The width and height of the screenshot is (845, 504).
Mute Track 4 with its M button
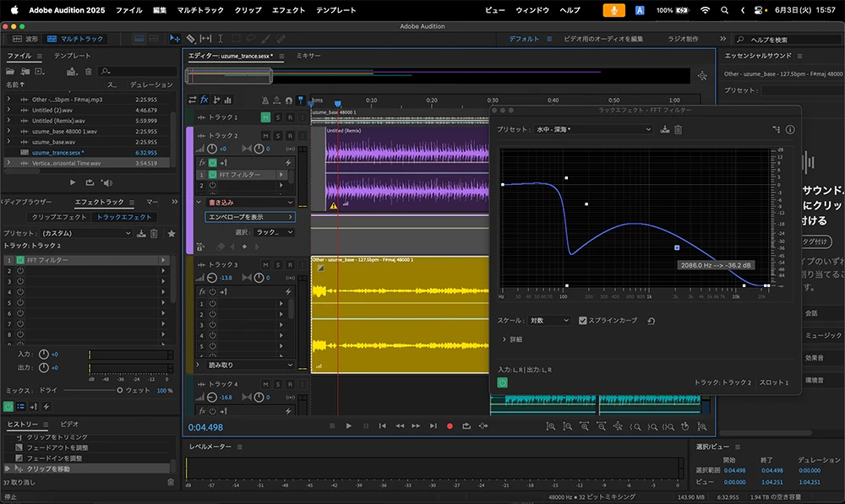tap(265, 384)
